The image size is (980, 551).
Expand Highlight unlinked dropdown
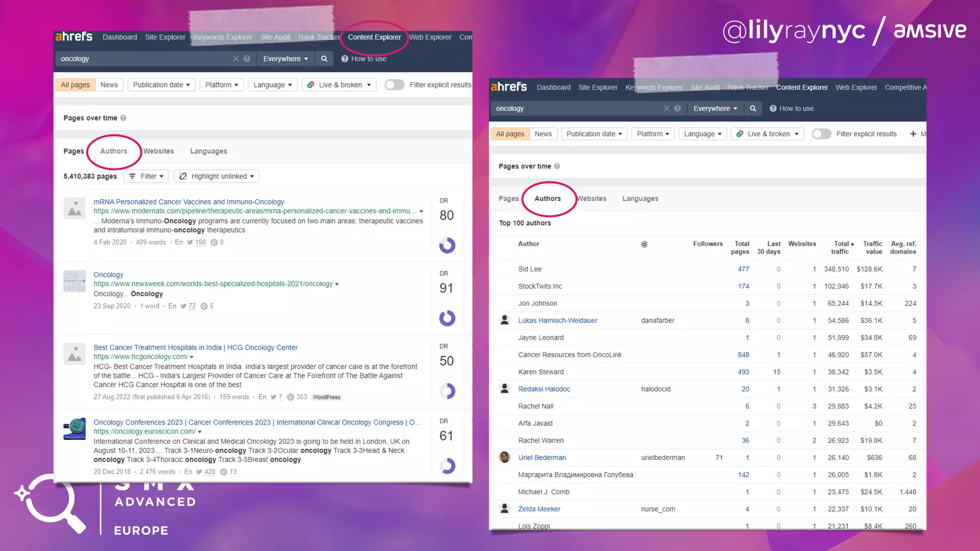coord(217,176)
